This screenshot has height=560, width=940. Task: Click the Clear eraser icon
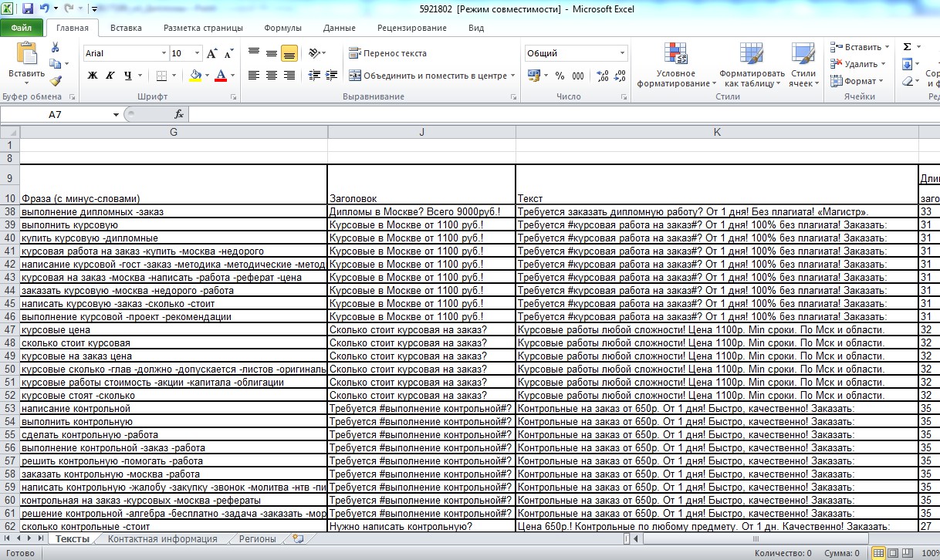pos(908,81)
